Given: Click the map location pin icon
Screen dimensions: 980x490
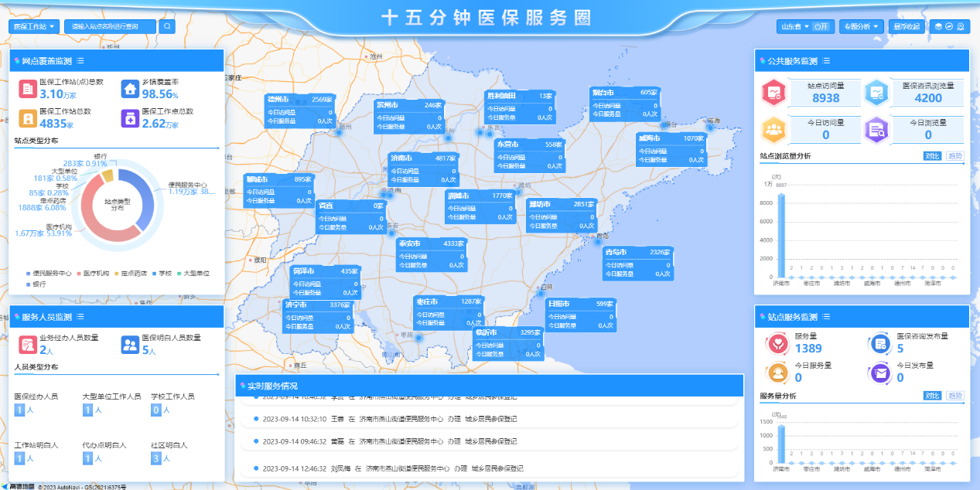Looking at the screenshot, I should click(x=961, y=26).
